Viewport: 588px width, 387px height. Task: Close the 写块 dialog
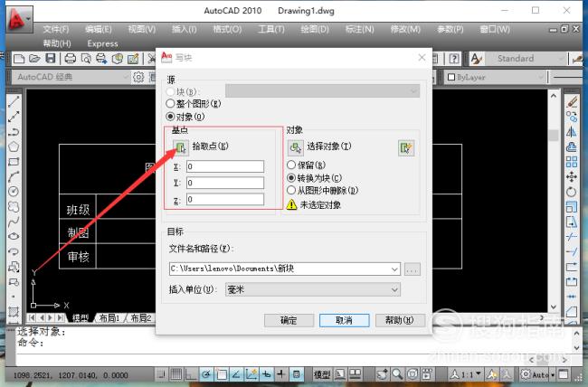(422, 57)
